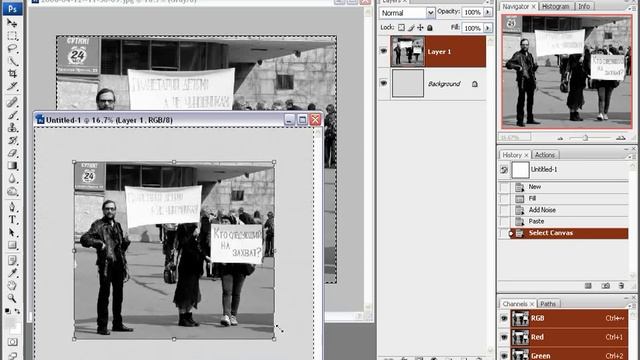Image resolution: width=640 pixels, height=360 pixels.
Task: Open the Fill slider arrow
Action: (488, 28)
